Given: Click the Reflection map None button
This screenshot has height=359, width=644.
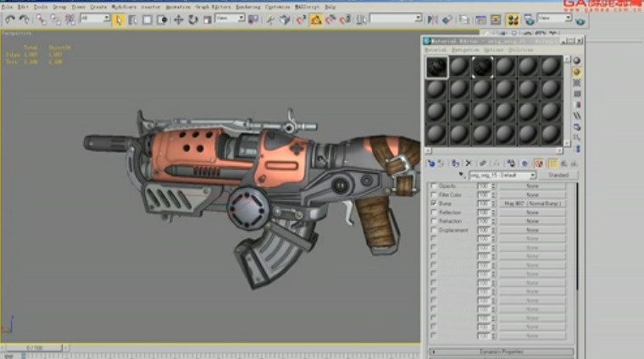Looking at the screenshot, I should tap(532, 213).
